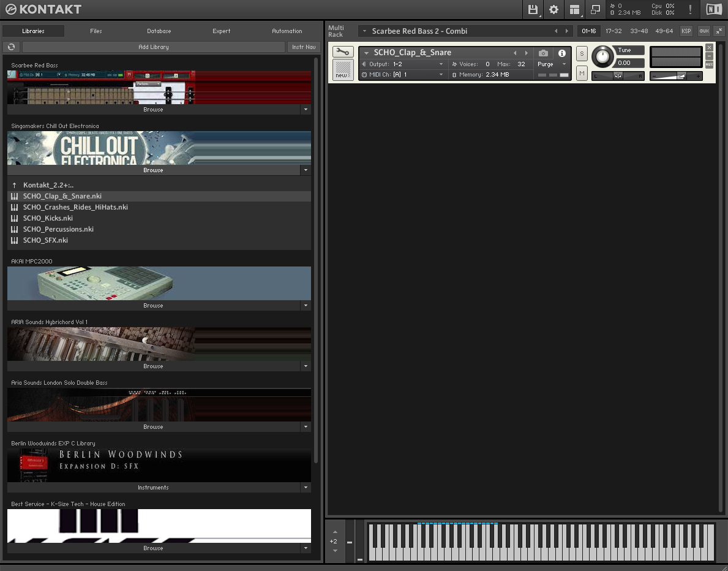Image resolution: width=728 pixels, height=571 pixels.
Task: Show instrument pages 49-64
Action: click(x=664, y=31)
